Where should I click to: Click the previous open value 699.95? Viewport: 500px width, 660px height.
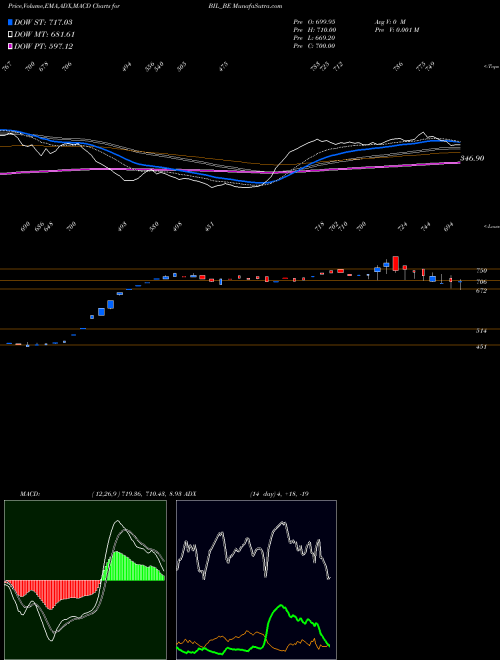point(323,21)
